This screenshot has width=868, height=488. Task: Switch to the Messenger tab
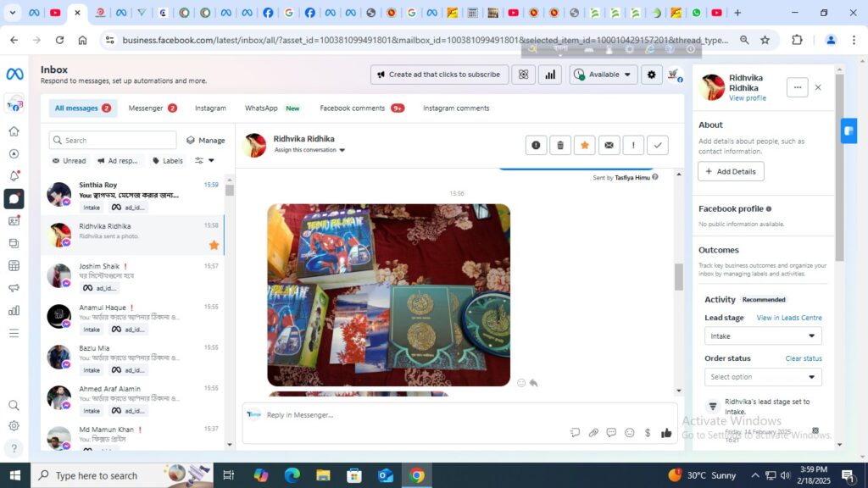click(x=152, y=108)
